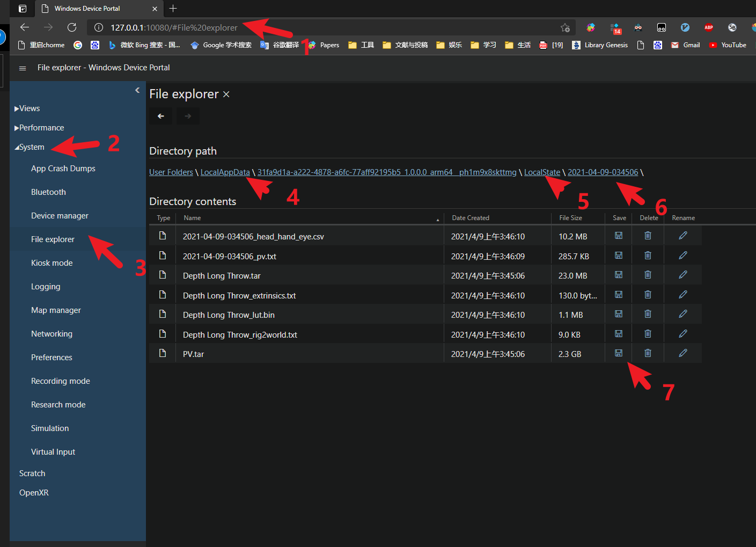756x547 pixels.
Task: Navigate to User Folders path link
Action: (x=171, y=172)
